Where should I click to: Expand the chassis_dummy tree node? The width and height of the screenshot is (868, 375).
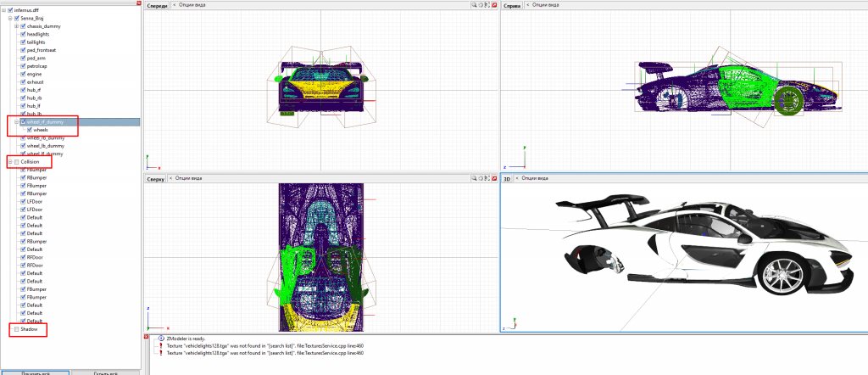(16, 26)
